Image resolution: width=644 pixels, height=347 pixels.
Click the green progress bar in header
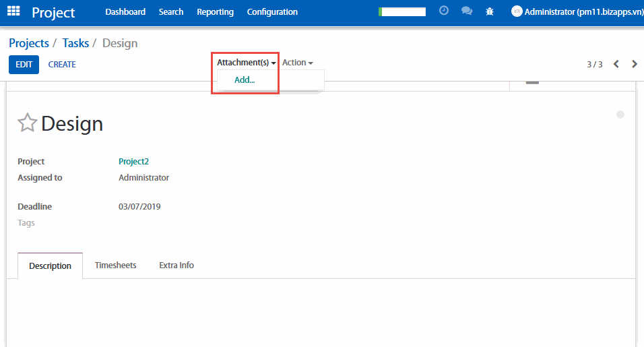pos(402,11)
